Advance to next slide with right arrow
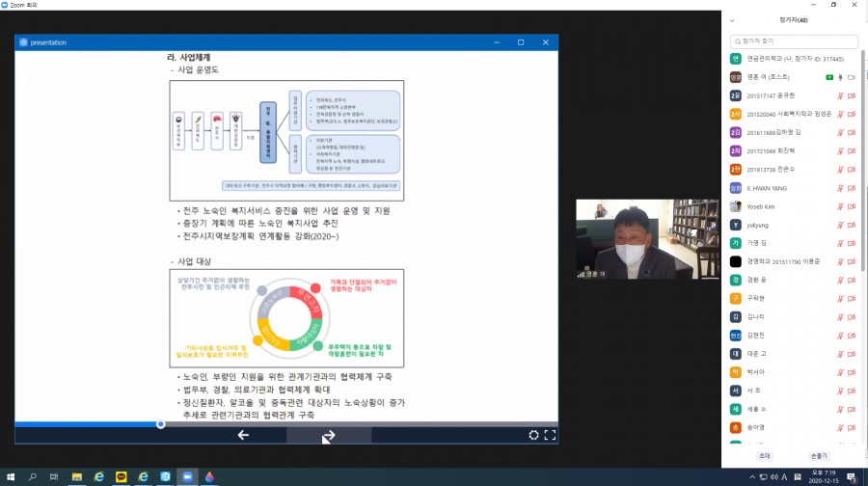 [329, 435]
